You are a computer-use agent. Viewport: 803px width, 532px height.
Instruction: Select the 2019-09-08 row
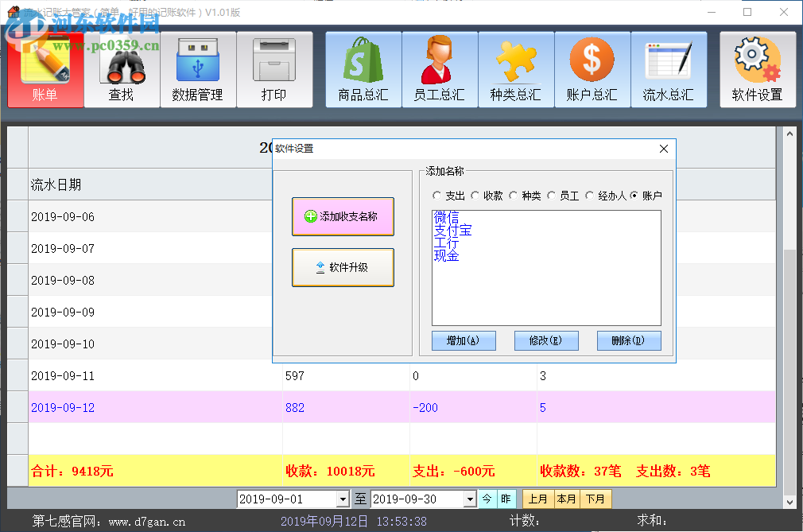150,280
